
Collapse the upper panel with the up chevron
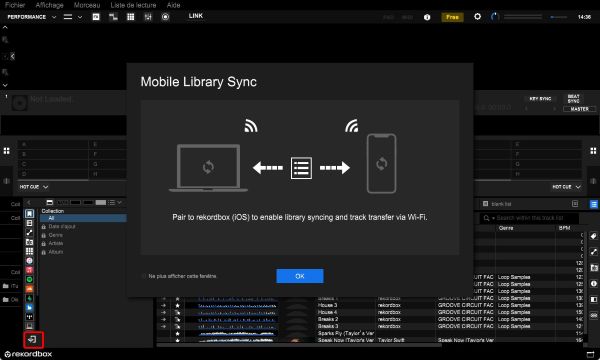pos(5,28)
